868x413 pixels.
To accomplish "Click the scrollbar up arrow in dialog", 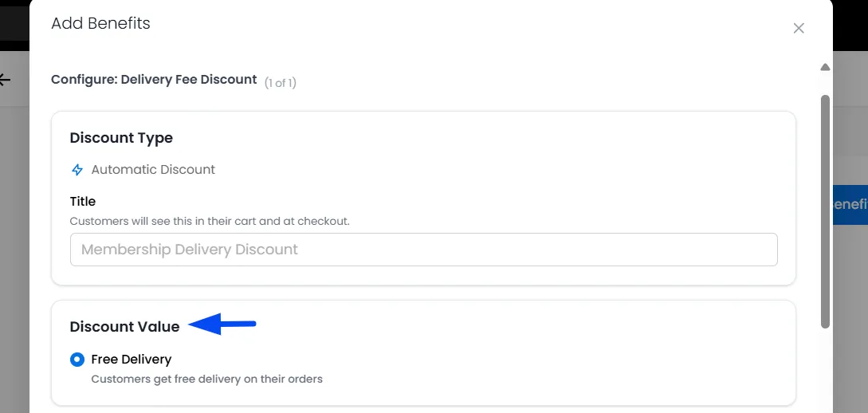I will [825, 67].
